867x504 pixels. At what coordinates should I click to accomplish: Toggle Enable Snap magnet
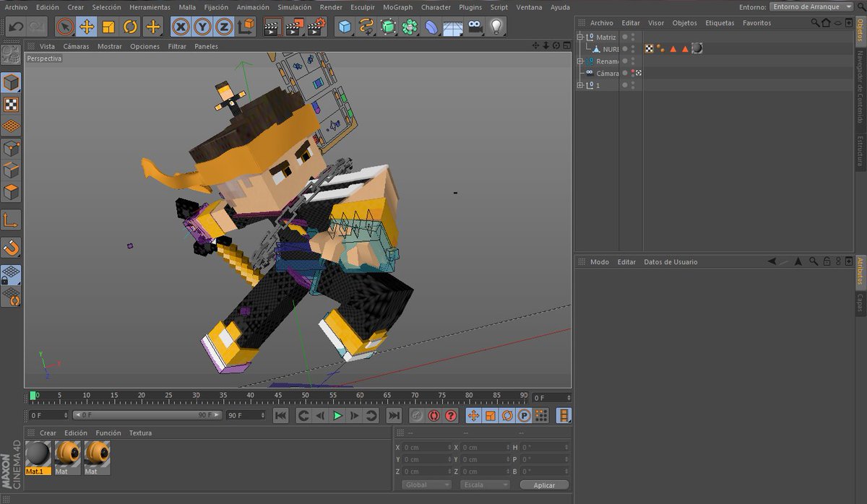11,248
